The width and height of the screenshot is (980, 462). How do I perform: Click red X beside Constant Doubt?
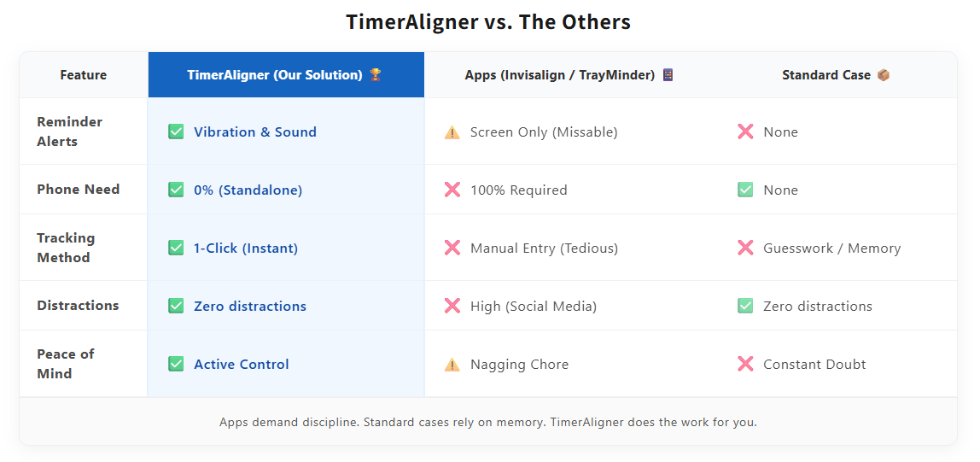(745, 364)
